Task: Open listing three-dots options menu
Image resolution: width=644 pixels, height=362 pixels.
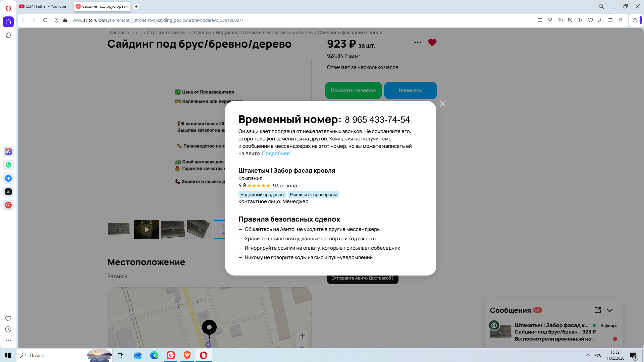Action: coord(418,42)
